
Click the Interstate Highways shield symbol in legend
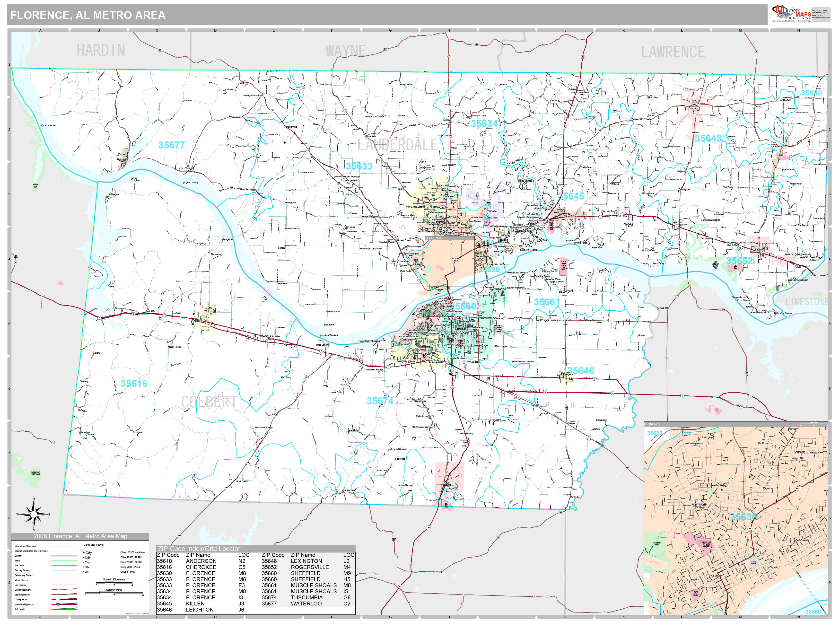click(58, 604)
